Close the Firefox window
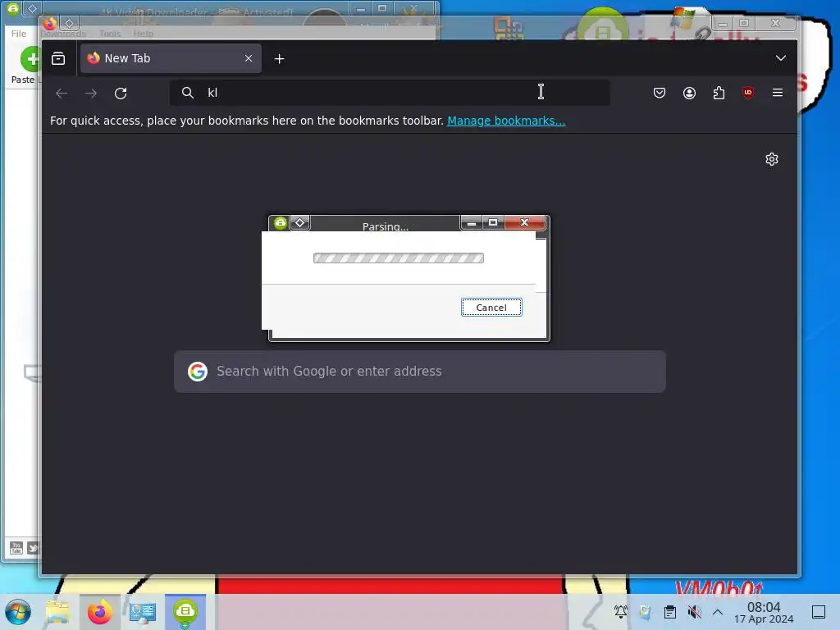Image resolution: width=840 pixels, height=630 pixels. 776,23
